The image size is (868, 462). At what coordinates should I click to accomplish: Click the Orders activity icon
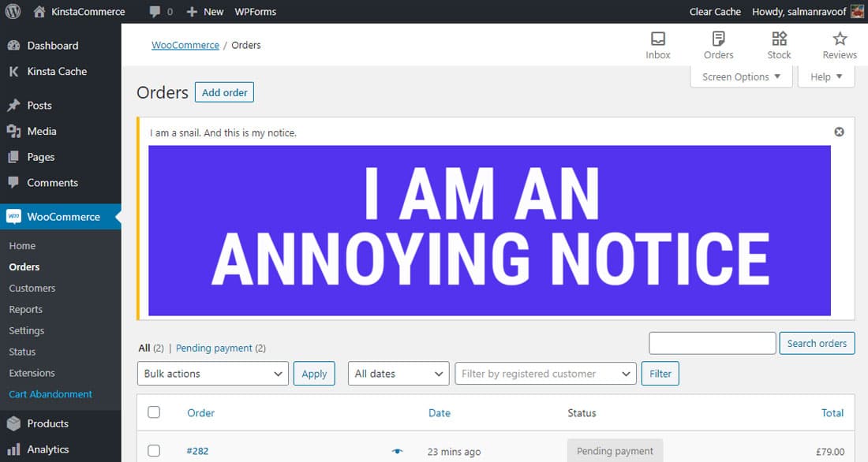pos(718,43)
